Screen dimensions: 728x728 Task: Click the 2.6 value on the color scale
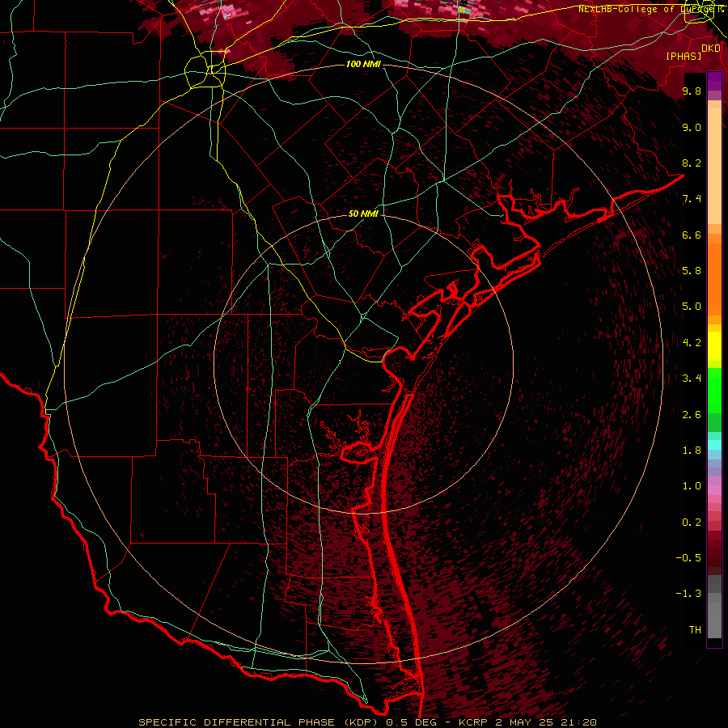click(692, 415)
